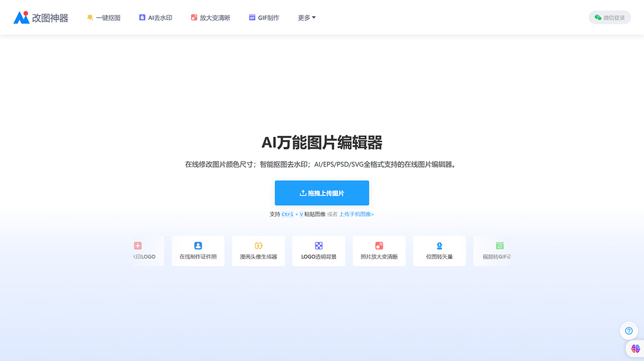Image resolution: width=644 pixels, height=361 pixels.
Task: Click the 照片放大变清晰 enlarge icon
Action: click(379, 247)
